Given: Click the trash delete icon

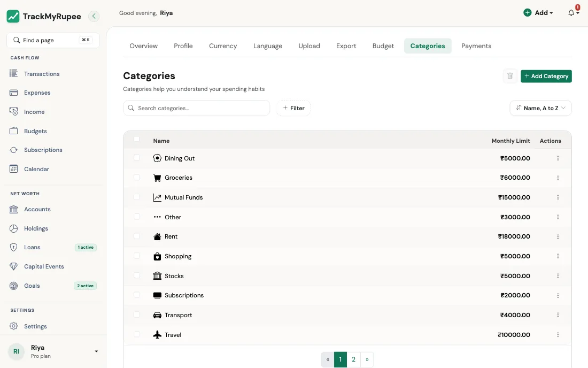Looking at the screenshot, I should [510, 76].
